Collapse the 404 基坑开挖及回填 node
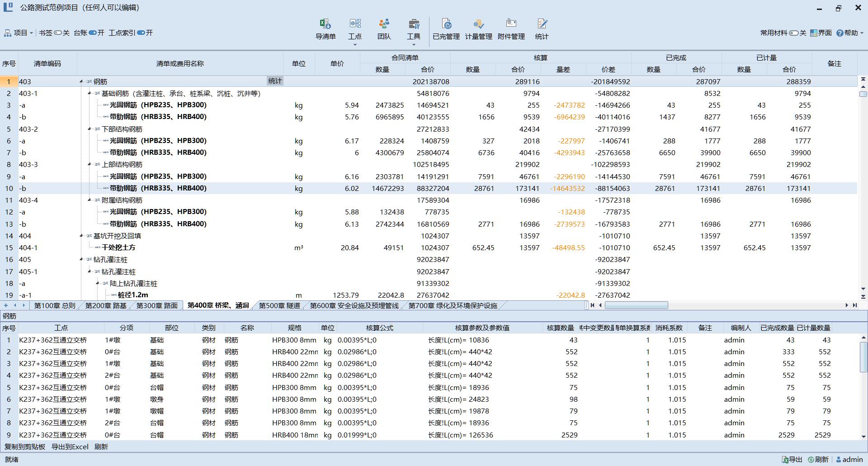This screenshot has width=868, height=466. (81, 236)
